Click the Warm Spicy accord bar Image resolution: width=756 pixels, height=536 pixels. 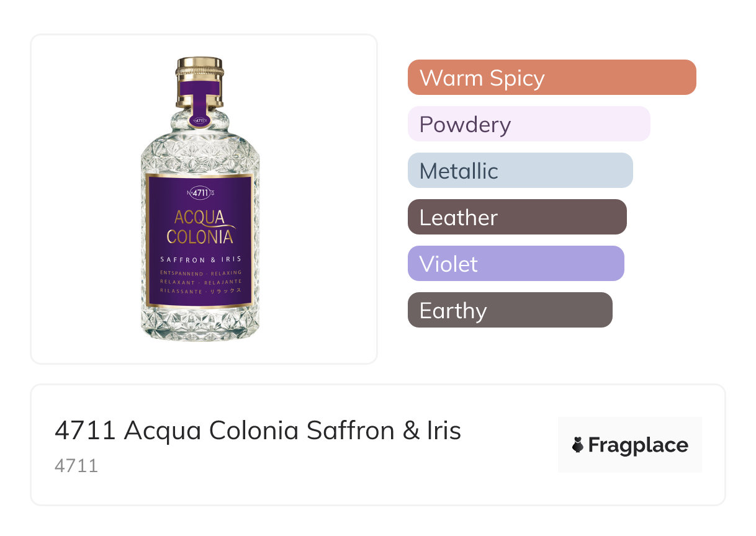[x=551, y=78]
